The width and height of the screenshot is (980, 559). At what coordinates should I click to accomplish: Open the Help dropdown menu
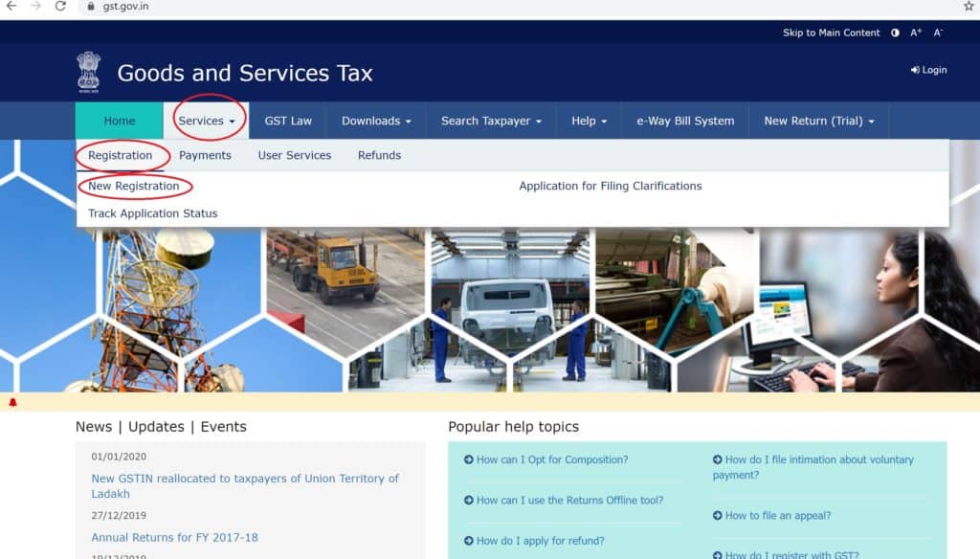pyautogui.click(x=589, y=121)
